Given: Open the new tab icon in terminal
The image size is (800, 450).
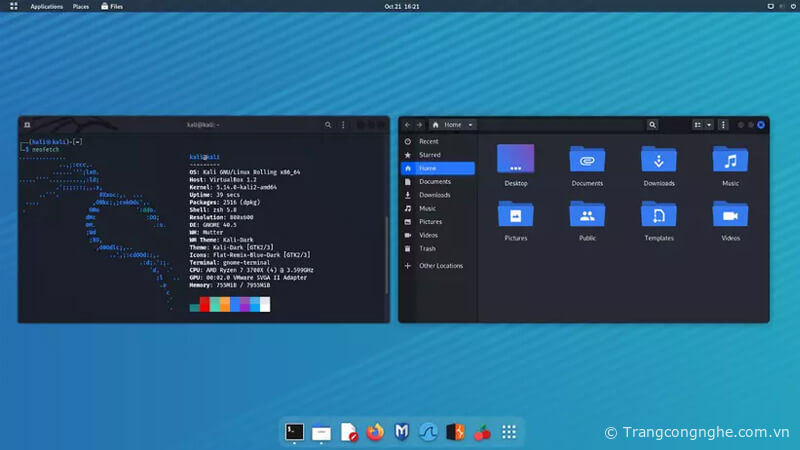Looking at the screenshot, I should tap(27, 125).
